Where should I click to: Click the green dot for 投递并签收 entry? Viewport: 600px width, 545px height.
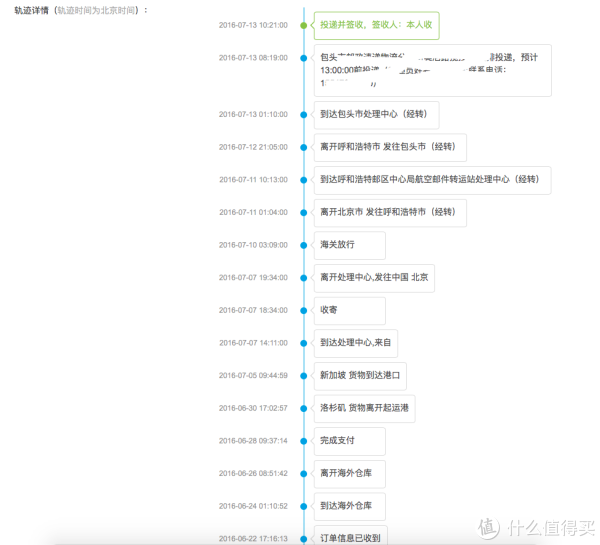[304, 25]
